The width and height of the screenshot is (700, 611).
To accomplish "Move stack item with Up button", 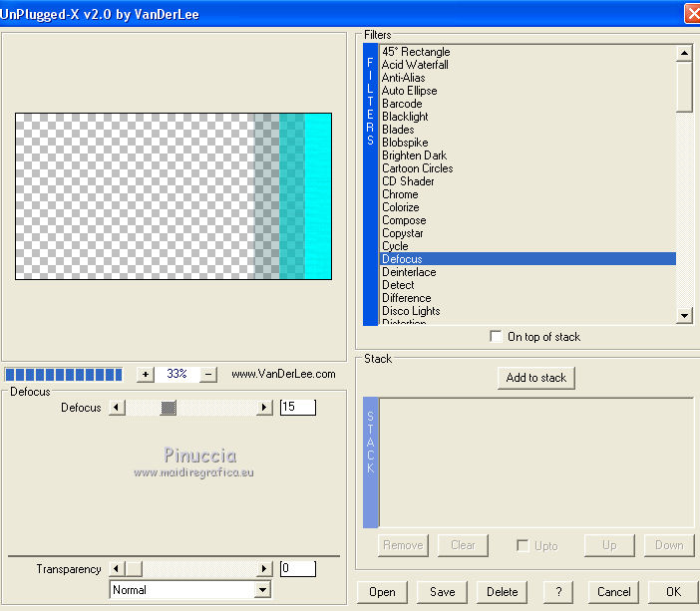I will click(609, 545).
